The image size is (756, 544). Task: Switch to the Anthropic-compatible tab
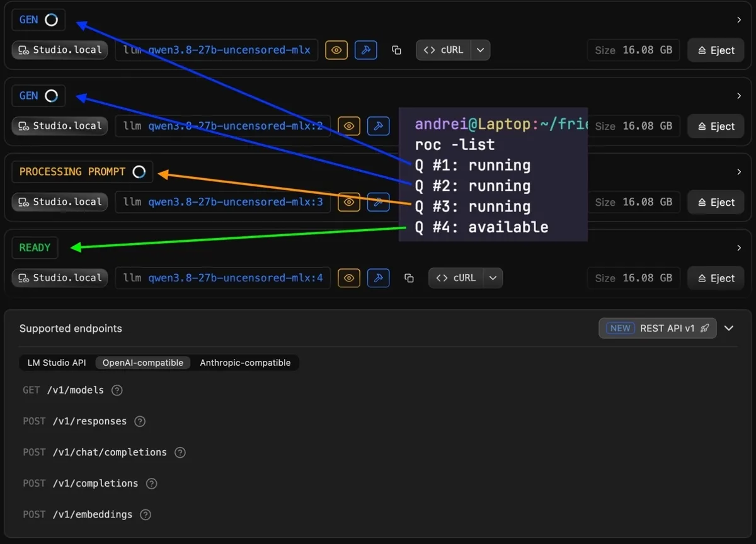(245, 363)
